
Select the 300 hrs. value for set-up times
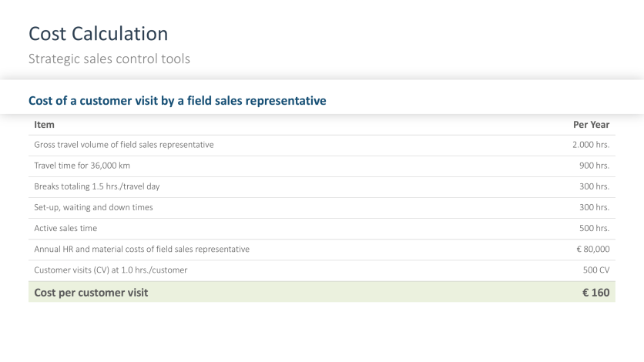[594, 207]
